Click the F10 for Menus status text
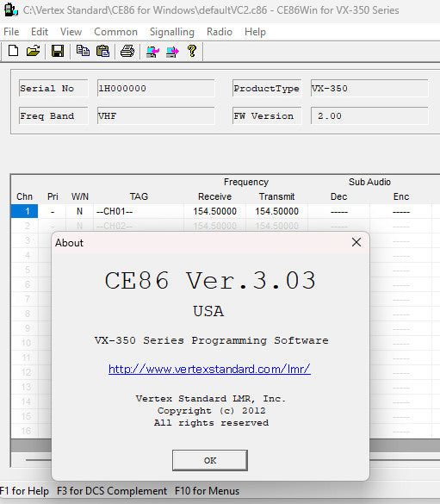The image size is (440, 504). pos(208,491)
